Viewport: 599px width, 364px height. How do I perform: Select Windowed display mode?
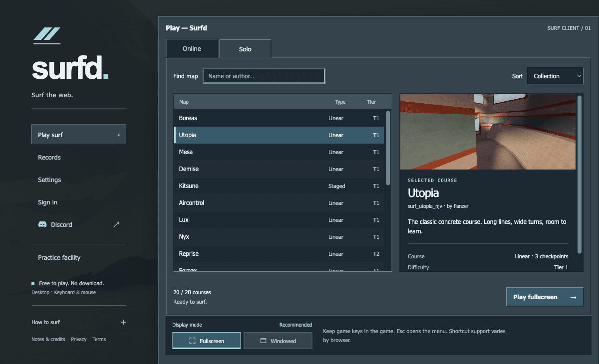(x=278, y=341)
